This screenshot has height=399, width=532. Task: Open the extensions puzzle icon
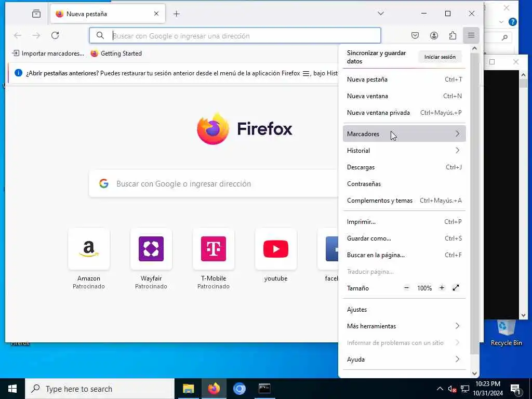[x=453, y=35]
